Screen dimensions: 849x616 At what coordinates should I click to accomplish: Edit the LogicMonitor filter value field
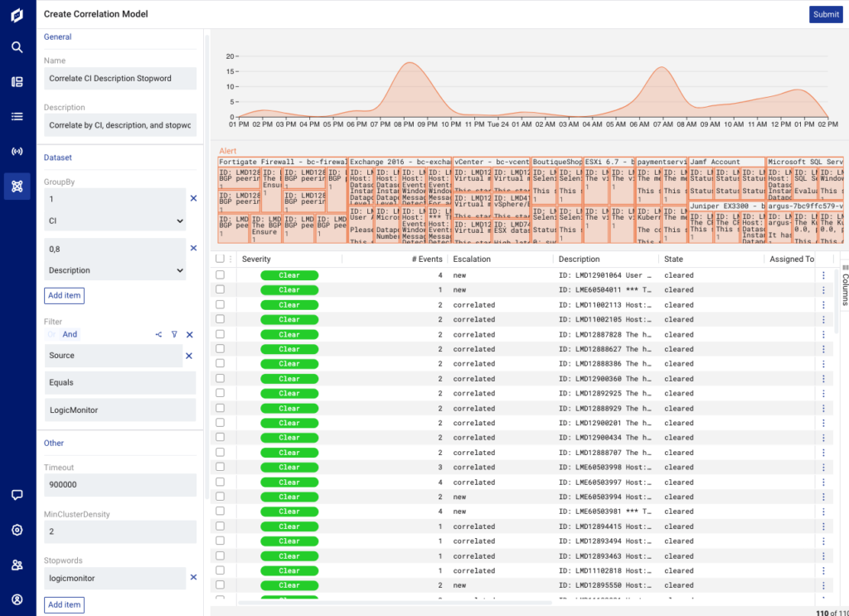pyautogui.click(x=120, y=410)
